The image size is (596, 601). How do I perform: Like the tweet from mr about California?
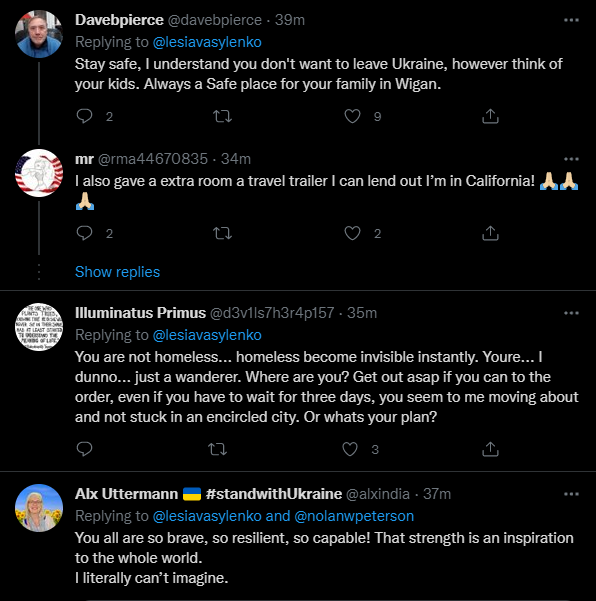tap(352, 233)
